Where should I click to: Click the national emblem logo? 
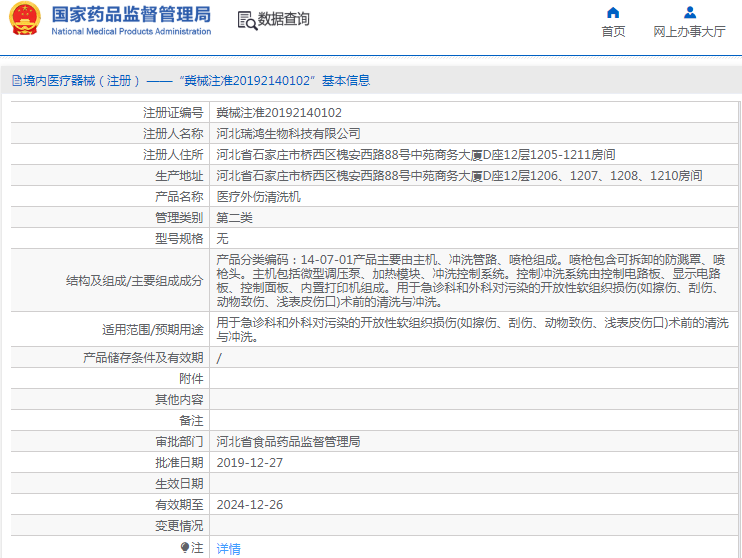(25, 20)
